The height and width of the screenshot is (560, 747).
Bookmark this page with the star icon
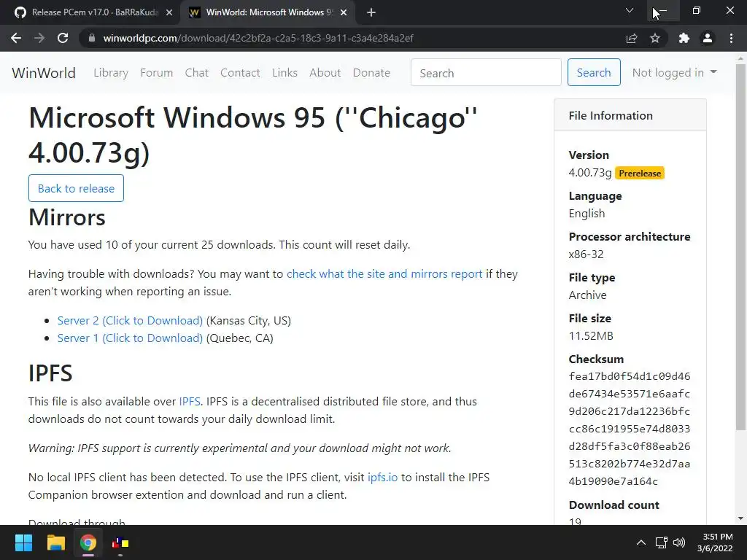pos(655,38)
